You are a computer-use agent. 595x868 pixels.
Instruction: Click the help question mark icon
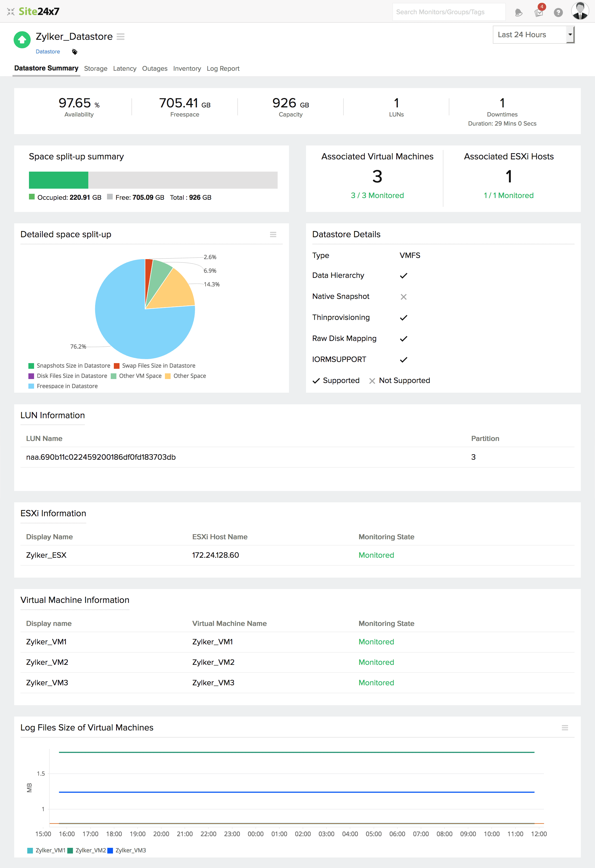click(558, 12)
